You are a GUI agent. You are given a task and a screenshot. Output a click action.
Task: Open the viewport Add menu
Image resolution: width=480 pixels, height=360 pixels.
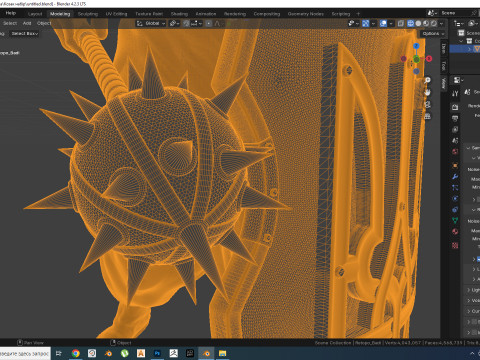(27, 23)
